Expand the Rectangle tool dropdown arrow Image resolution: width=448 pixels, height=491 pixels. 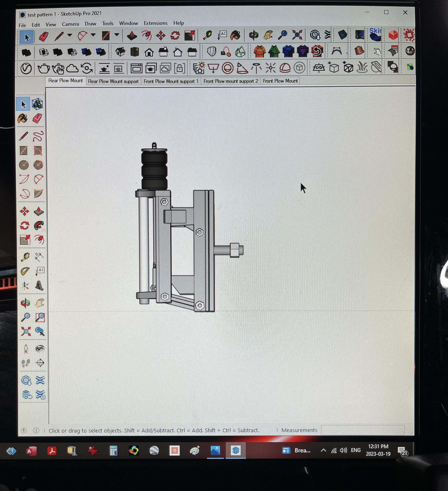[x=117, y=35]
